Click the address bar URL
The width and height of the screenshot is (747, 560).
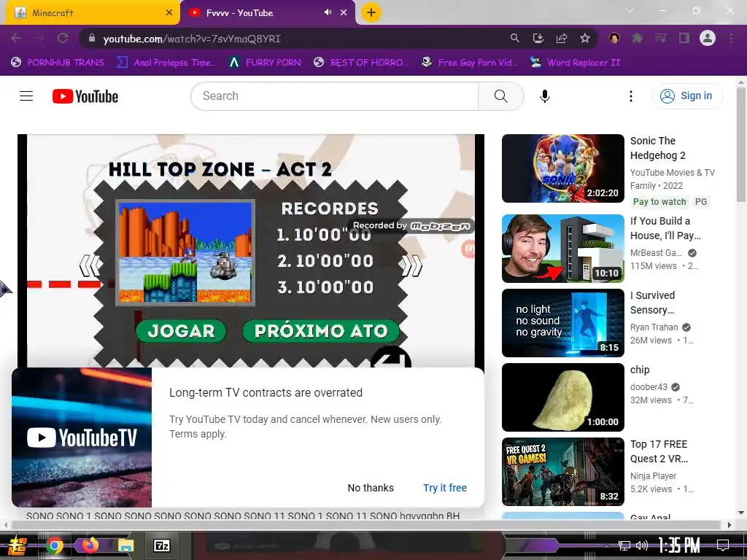point(192,39)
